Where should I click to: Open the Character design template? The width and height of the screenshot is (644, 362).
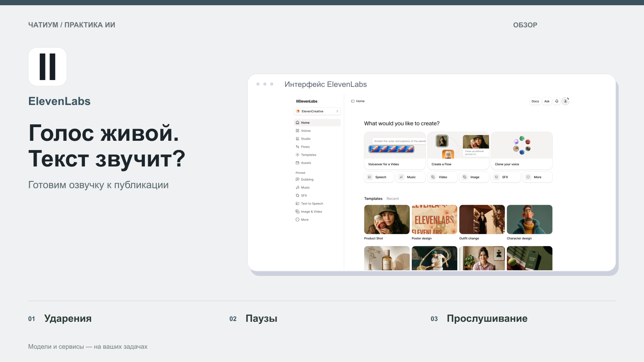coord(530,220)
